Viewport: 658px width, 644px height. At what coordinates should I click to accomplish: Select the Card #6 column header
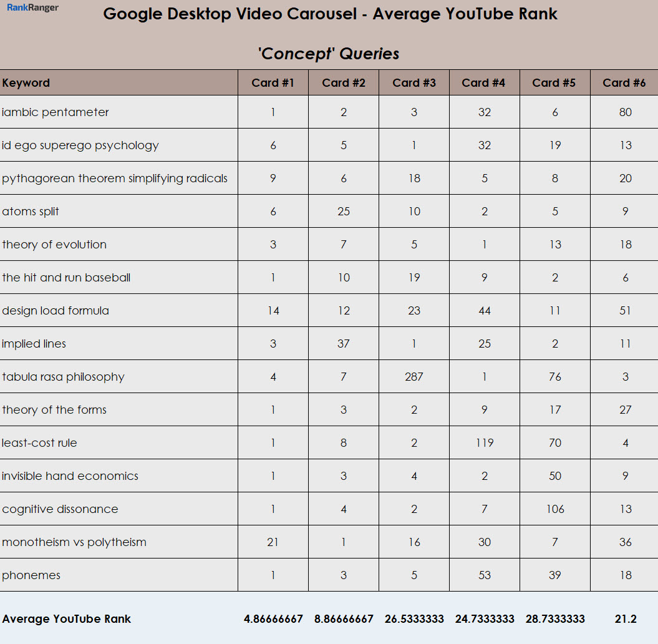[624, 83]
